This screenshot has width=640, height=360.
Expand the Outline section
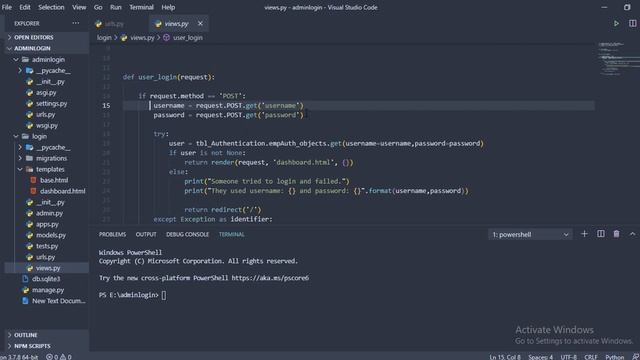pos(25,335)
